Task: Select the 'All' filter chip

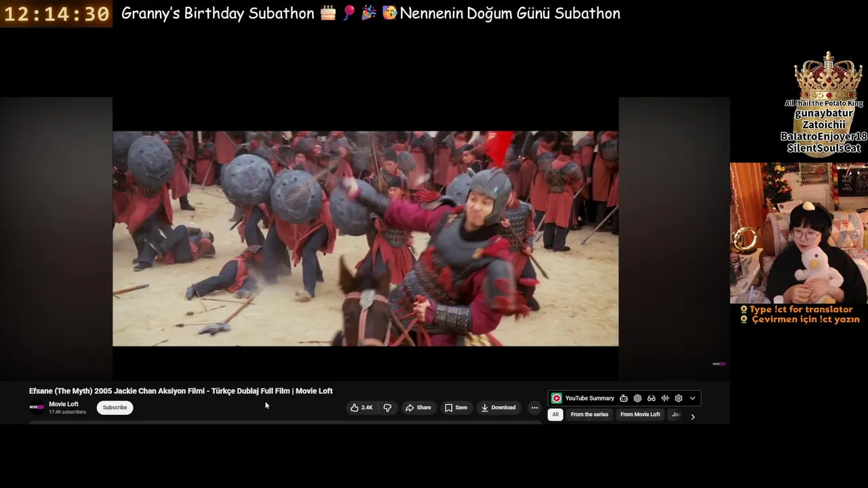Action: tap(555, 414)
